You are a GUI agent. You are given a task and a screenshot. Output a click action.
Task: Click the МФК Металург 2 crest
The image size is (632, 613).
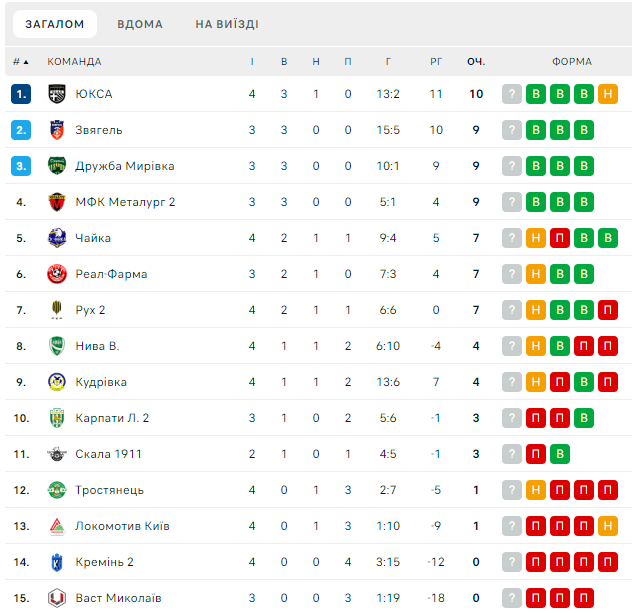click(x=56, y=202)
